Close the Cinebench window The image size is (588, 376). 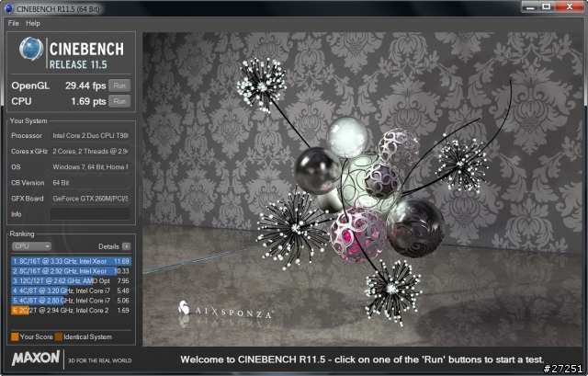tap(570, 6)
